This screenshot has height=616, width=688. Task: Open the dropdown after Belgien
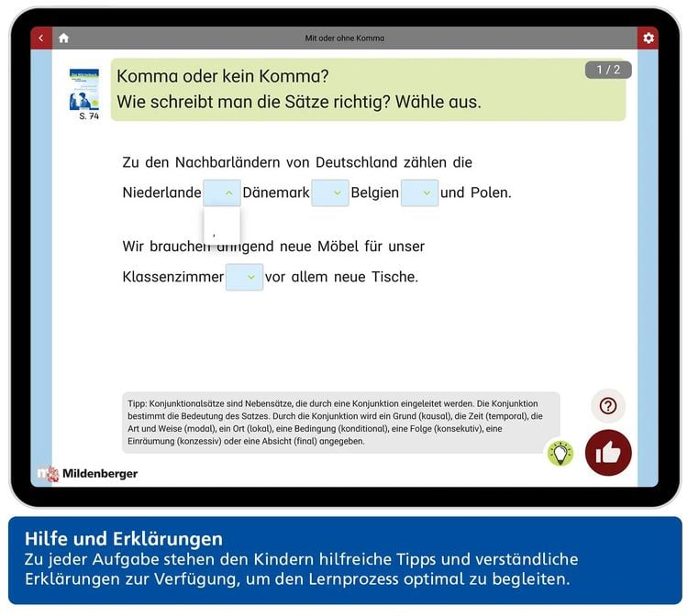pos(419,192)
